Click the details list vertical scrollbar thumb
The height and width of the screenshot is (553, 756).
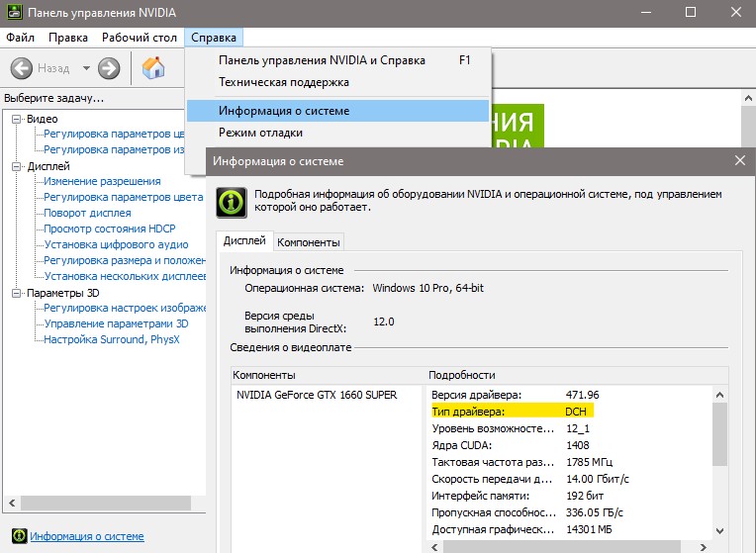(x=719, y=434)
